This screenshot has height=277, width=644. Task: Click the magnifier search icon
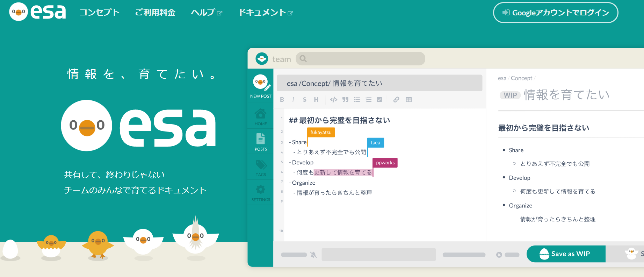coord(303,59)
